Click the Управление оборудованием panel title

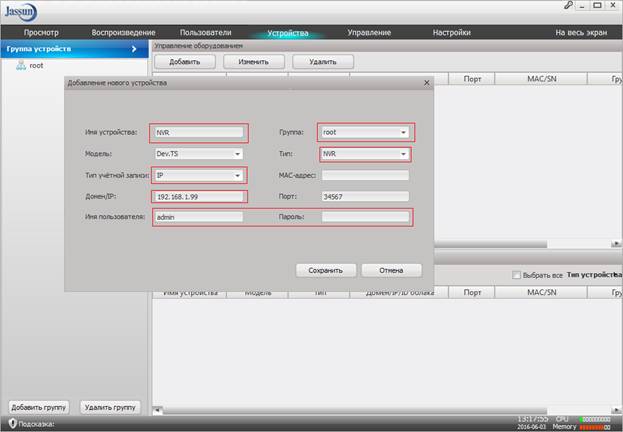198,46
